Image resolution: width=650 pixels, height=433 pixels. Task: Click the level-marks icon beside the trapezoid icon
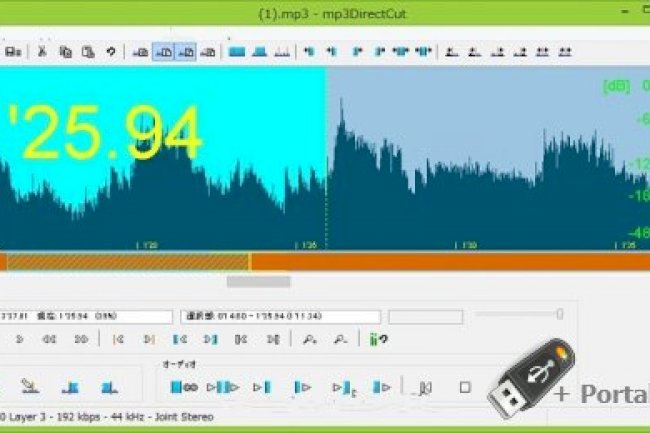(x=282, y=52)
